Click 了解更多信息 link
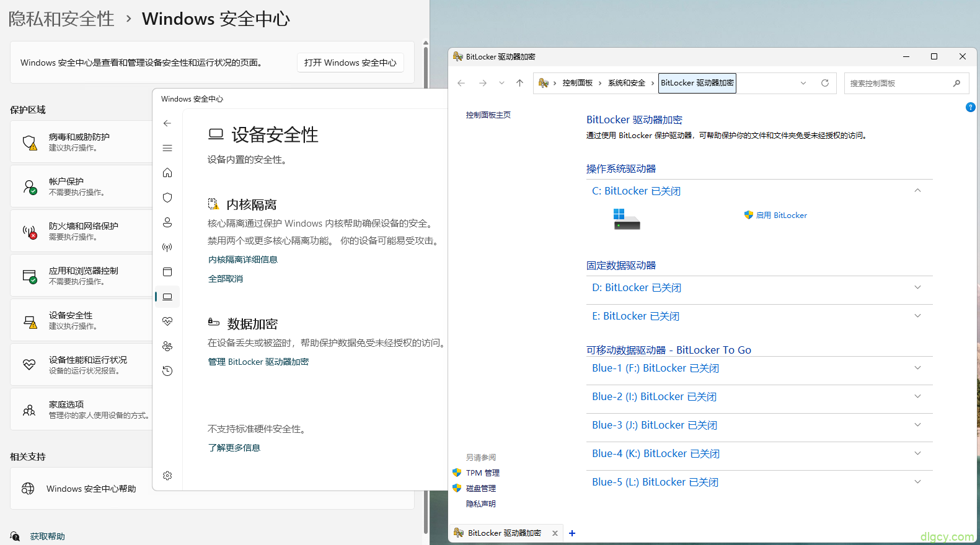 [x=234, y=448]
